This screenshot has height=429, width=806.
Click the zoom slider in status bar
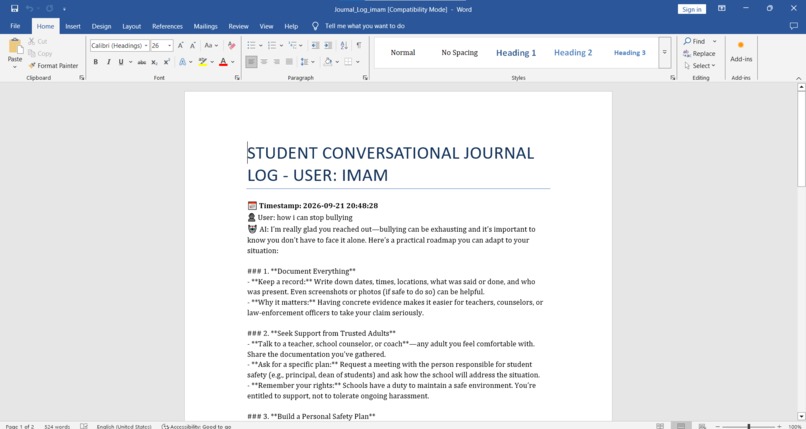click(748, 426)
